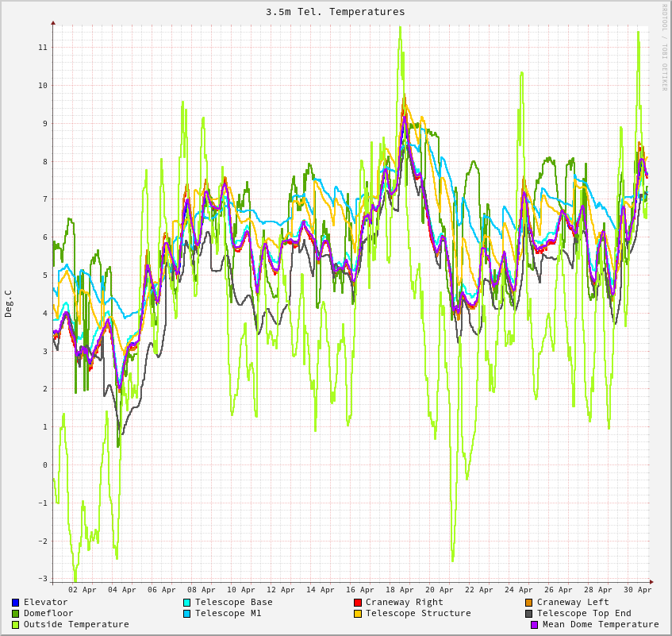Image resolution: width=672 pixels, height=636 pixels.
Task: Click the green Domefloor legend swatch
Action: (15, 614)
